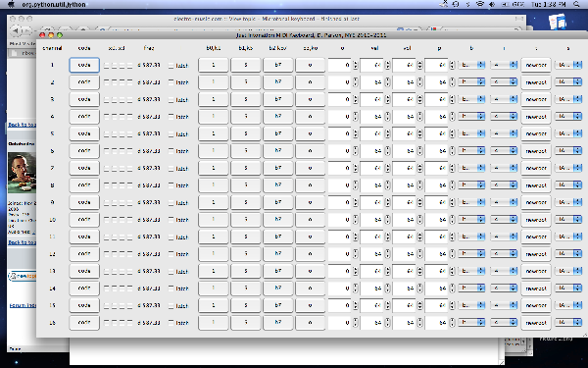This screenshot has width=588, height=368.
Task: Click the forum user avatar picture
Action: tap(22, 173)
